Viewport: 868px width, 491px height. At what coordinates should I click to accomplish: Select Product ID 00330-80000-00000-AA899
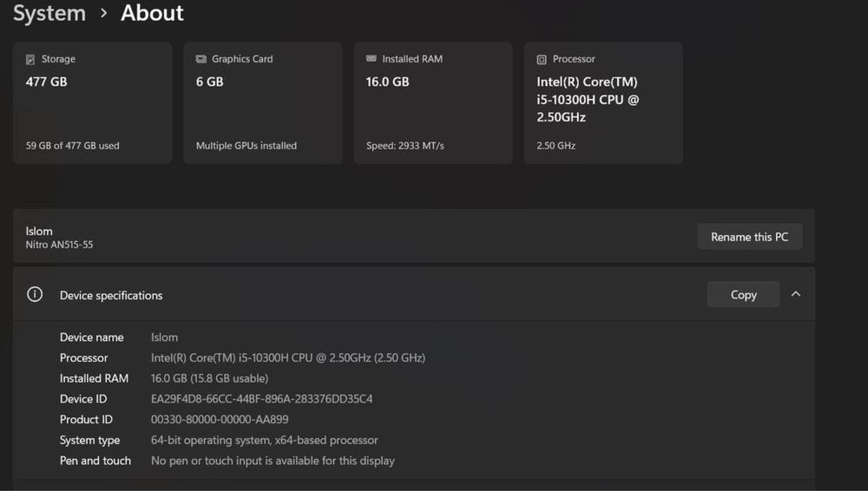coord(220,419)
